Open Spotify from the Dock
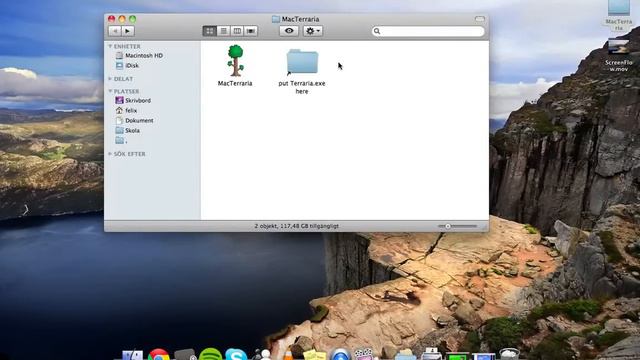The width and height of the screenshot is (640, 360). coord(211,354)
